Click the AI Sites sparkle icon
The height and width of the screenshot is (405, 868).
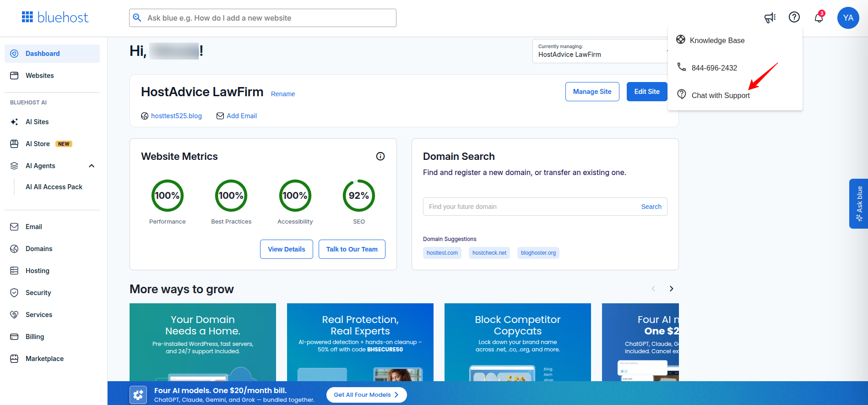pos(14,122)
